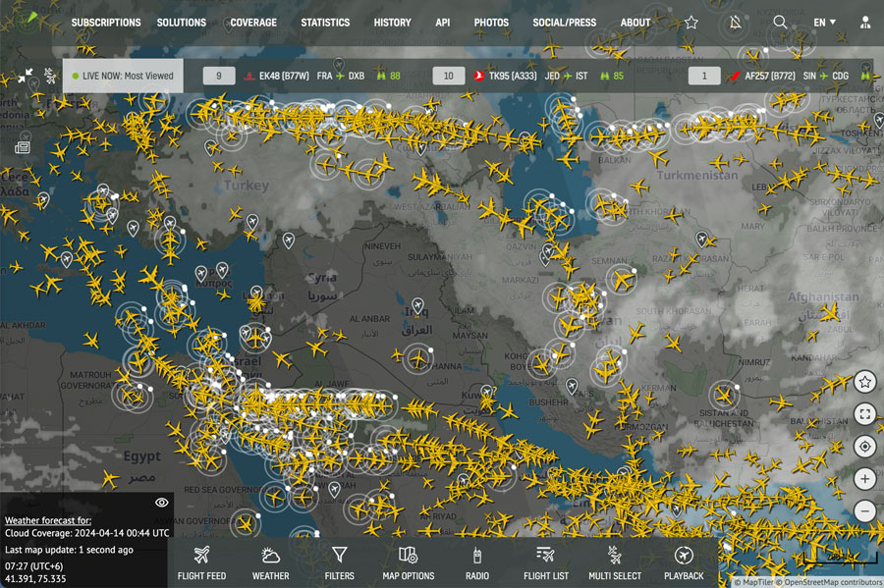
Task: Zoom out on the map
Action: click(864, 510)
